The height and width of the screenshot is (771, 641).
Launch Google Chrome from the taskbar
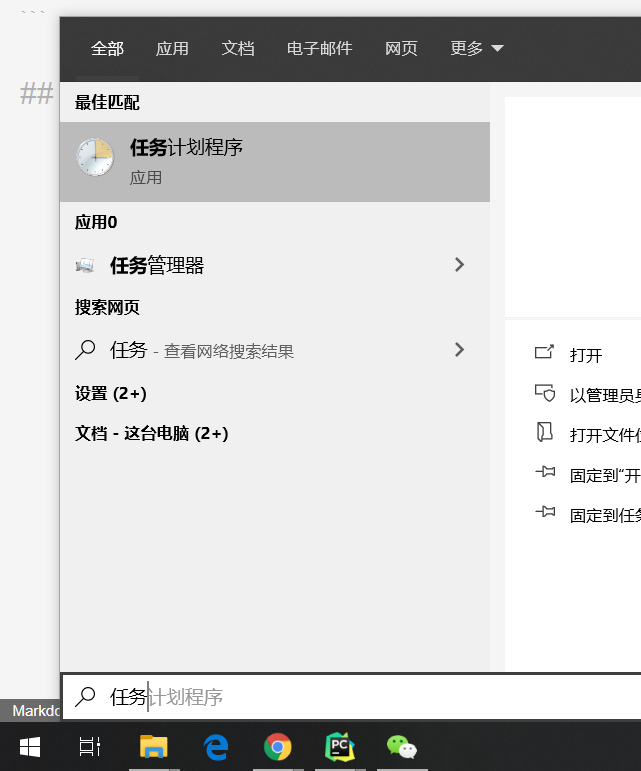point(278,747)
